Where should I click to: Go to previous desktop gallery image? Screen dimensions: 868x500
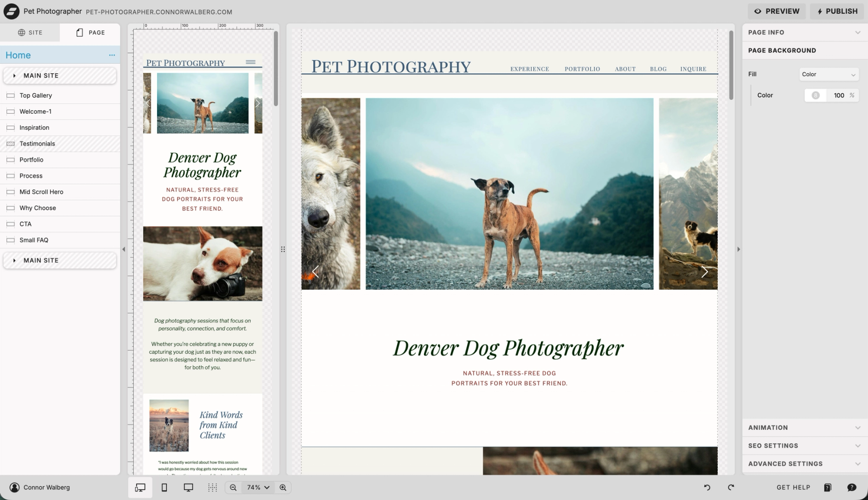pyautogui.click(x=315, y=272)
